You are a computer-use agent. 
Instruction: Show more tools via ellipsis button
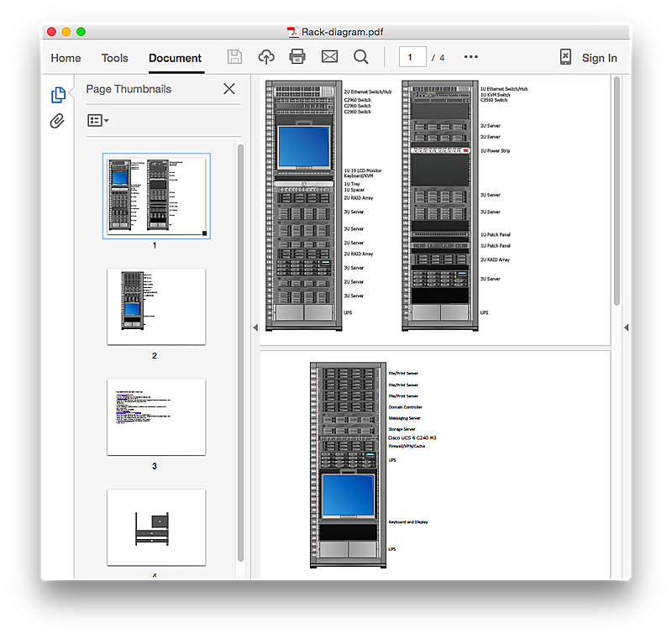pyautogui.click(x=470, y=57)
